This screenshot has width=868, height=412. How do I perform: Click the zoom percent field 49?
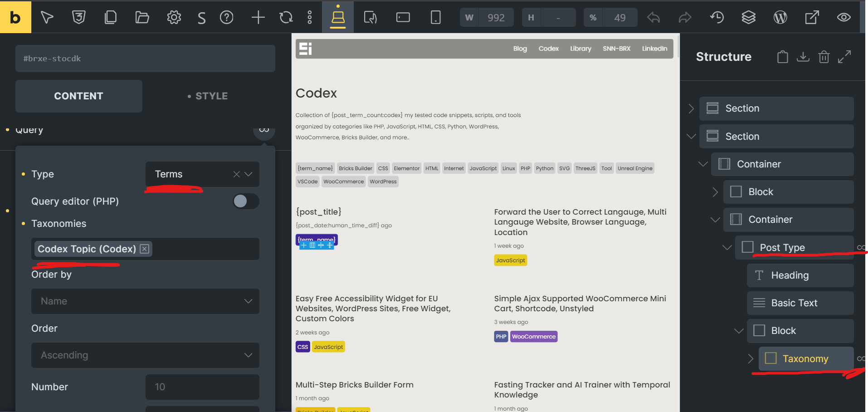tap(619, 18)
